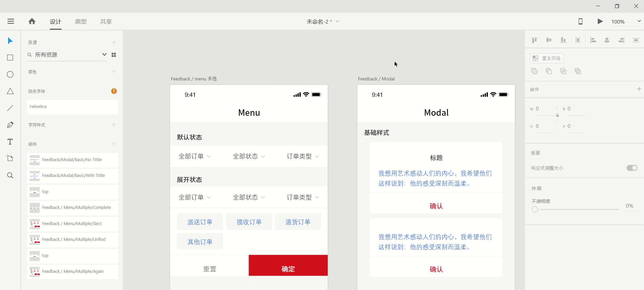Switch to the 原型 tab
The height and width of the screenshot is (290, 644).
81,22
